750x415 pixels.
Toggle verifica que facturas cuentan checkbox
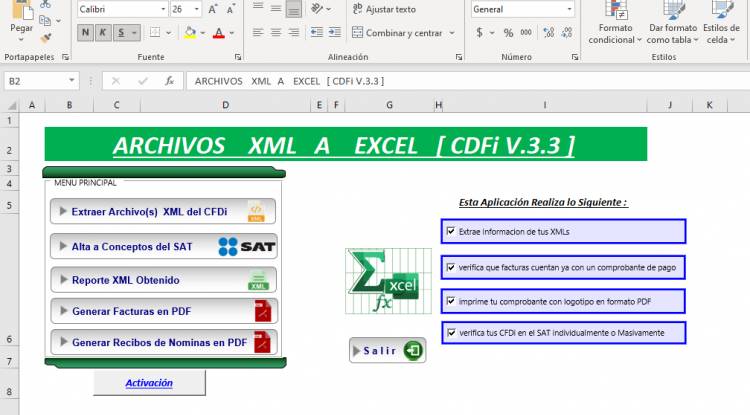pos(451,267)
